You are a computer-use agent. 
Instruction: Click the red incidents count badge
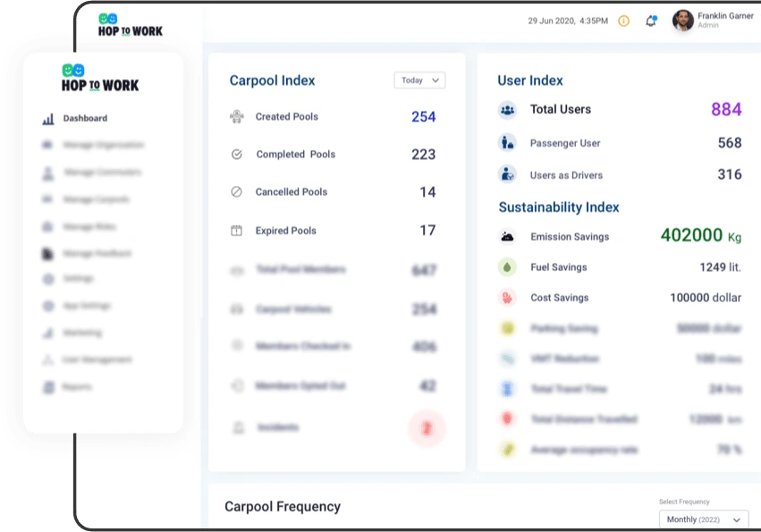click(427, 428)
